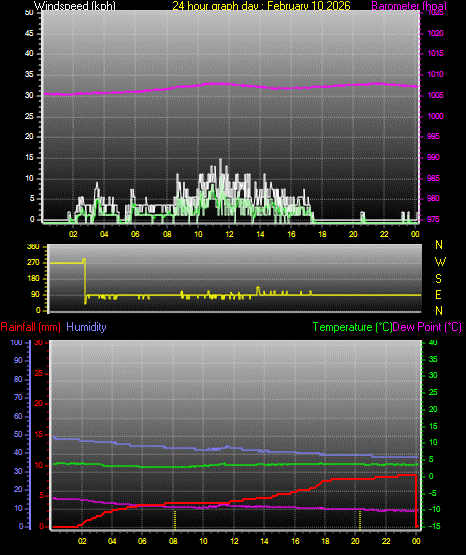The image size is (466, 555).
Task: Select the Windspeed (kph) axis label
Action: click(x=75, y=6)
